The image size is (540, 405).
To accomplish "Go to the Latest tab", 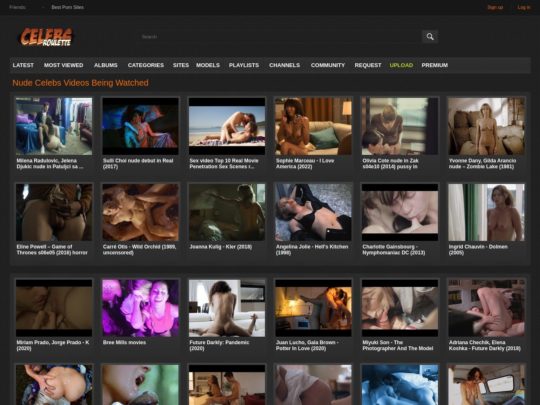I will [23, 65].
